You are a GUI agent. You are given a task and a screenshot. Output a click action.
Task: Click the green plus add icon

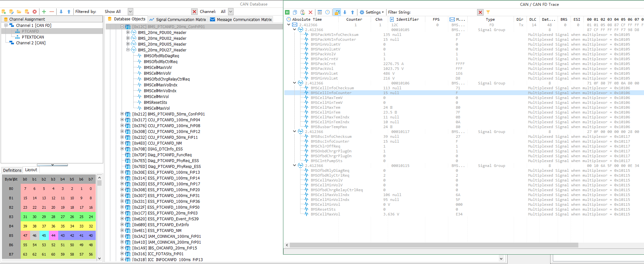point(44,12)
